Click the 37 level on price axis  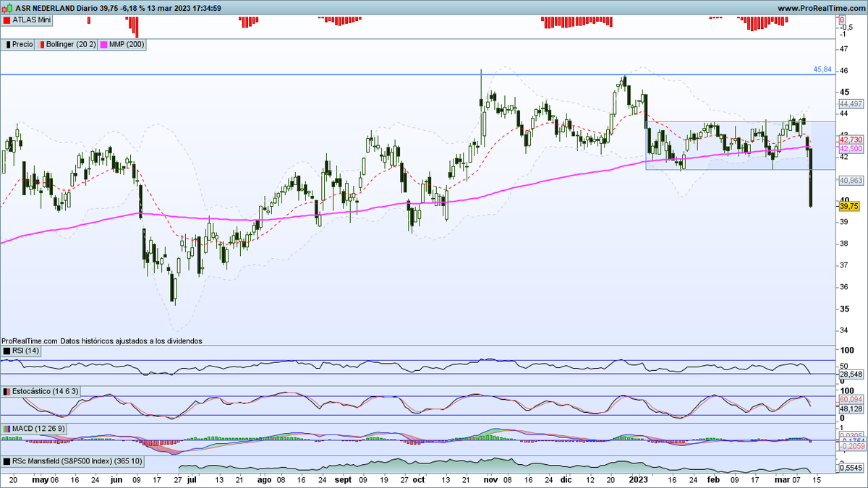(843, 265)
